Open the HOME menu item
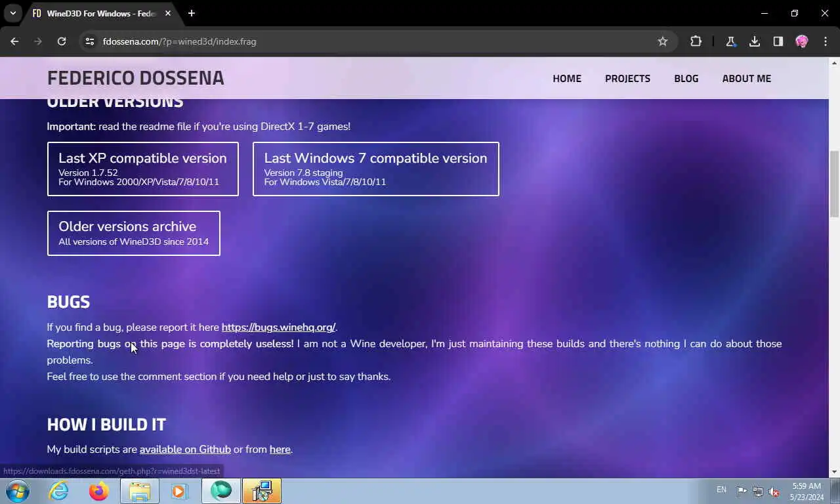This screenshot has height=504, width=840. 567,78
